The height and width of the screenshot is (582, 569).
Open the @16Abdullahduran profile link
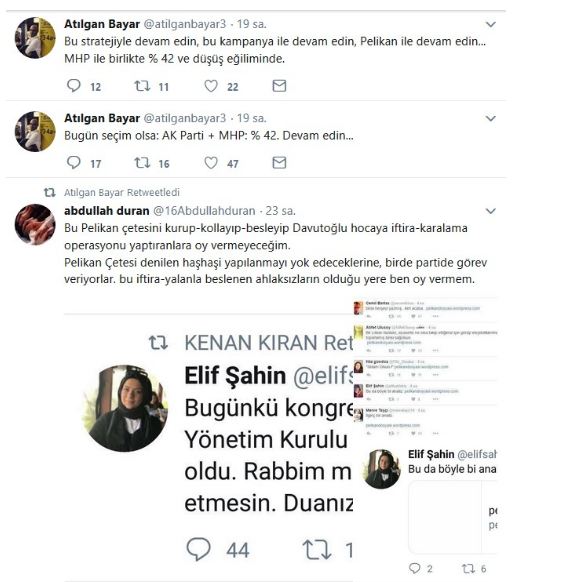click(204, 211)
